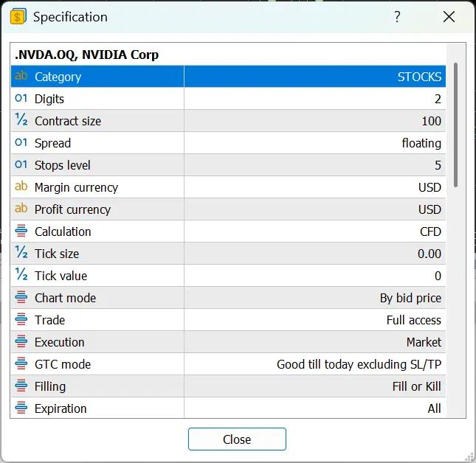476x463 pixels.
Task: Select the Expiration row label
Action: pyautogui.click(x=61, y=409)
